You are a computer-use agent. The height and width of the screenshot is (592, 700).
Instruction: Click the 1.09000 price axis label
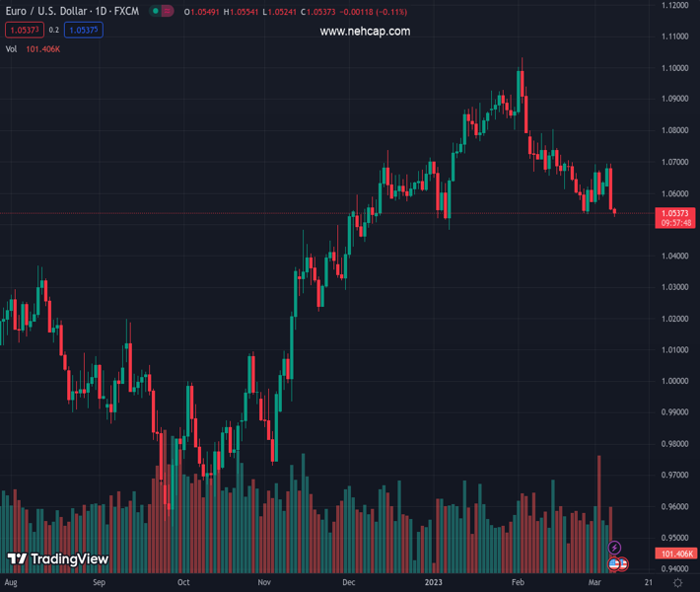tap(674, 99)
